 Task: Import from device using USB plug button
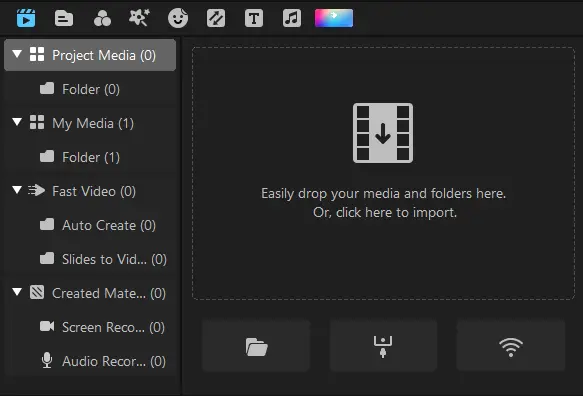[x=383, y=346]
